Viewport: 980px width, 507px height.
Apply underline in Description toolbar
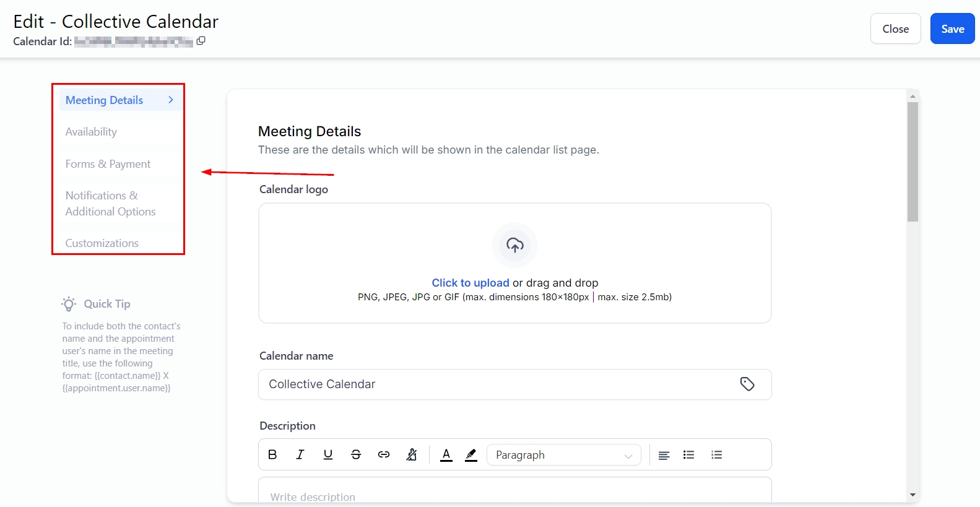328,454
